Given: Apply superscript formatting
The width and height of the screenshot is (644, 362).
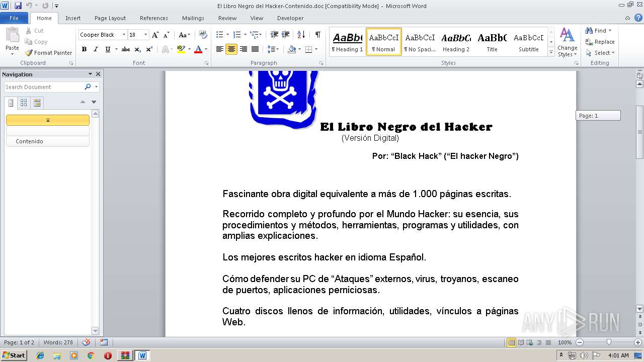Looking at the screenshot, I should click(149, 49).
